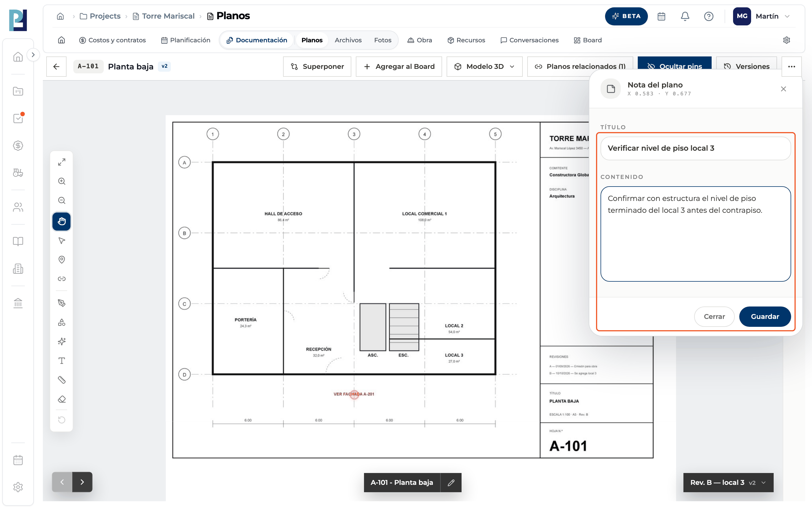The image size is (812, 508).
Task: Select the hand pan tool
Action: pyautogui.click(x=61, y=222)
